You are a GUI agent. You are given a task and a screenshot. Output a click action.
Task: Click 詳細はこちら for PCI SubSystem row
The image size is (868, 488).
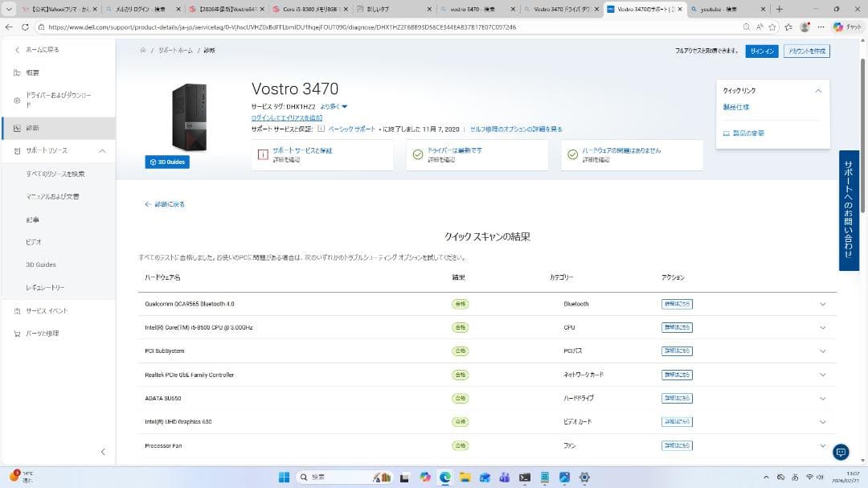click(677, 351)
